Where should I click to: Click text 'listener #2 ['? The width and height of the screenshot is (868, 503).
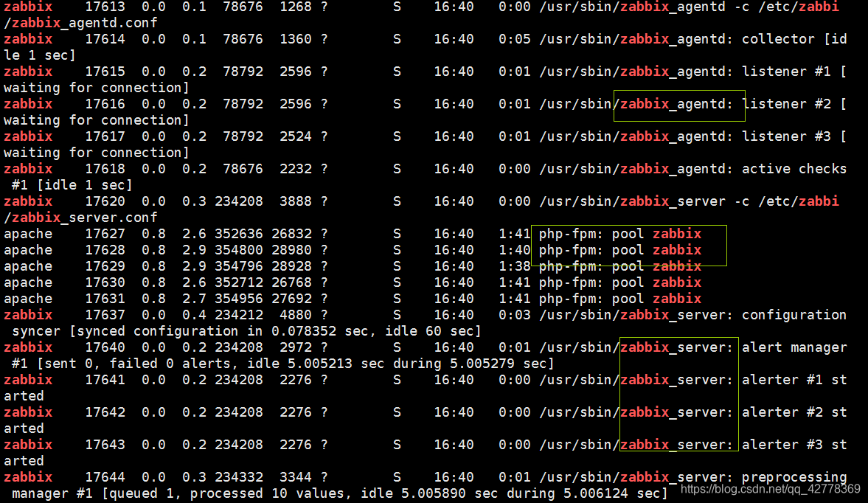pyautogui.click(x=794, y=104)
